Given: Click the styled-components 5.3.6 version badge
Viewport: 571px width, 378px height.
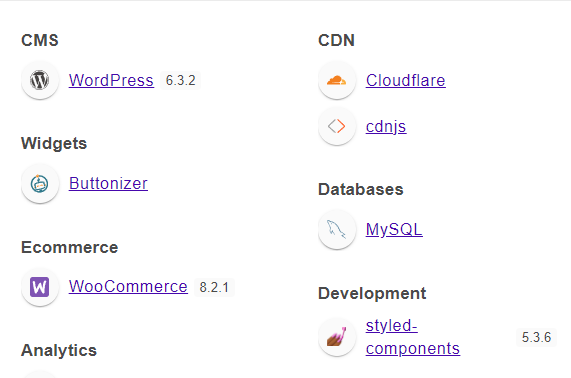Looking at the screenshot, I should pos(536,337).
